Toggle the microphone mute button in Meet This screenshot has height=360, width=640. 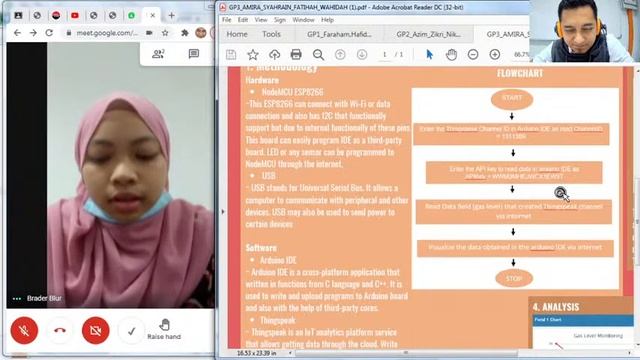24,330
